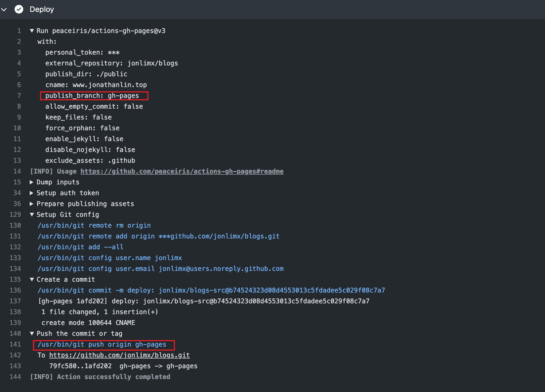Click 'git add --all' command
The image size is (545, 392).
click(x=81, y=247)
